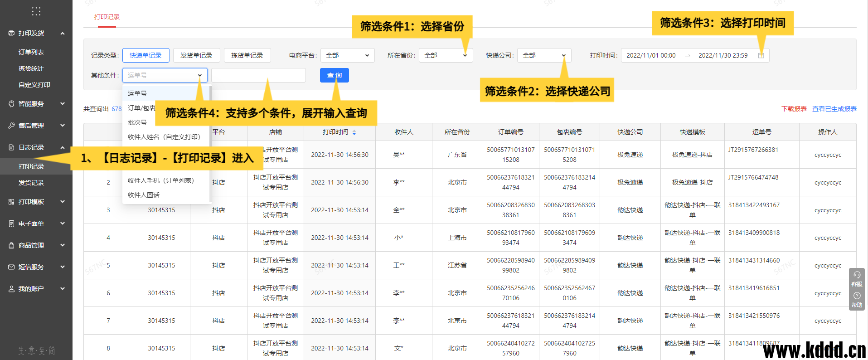Click recipient 全** cell

pyautogui.click(x=399, y=210)
